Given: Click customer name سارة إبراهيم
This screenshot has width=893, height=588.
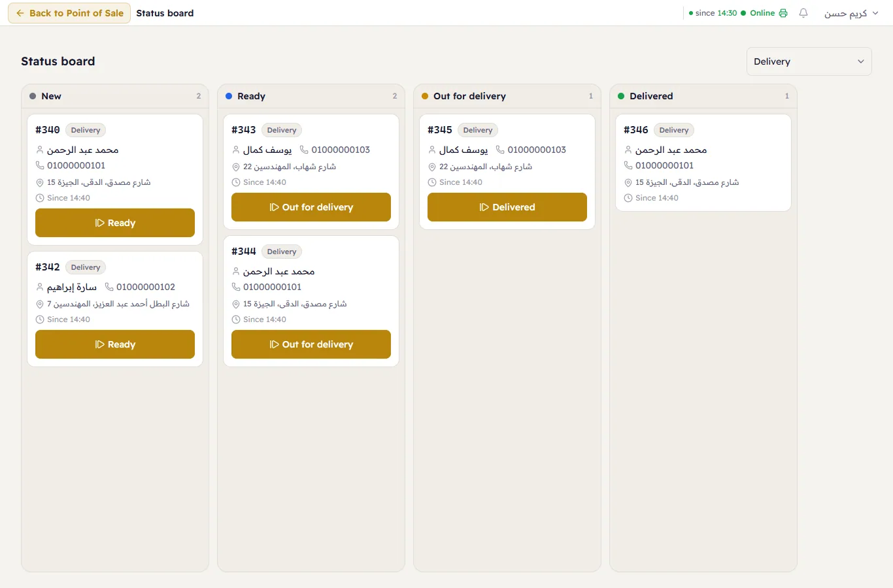Looking at the screenshot, I should click(x=72, y=287).
